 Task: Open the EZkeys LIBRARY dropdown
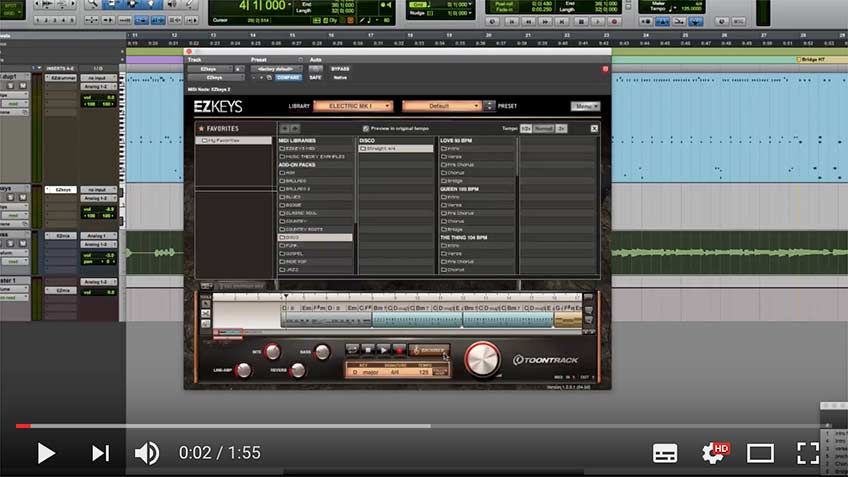pos(353,106)
